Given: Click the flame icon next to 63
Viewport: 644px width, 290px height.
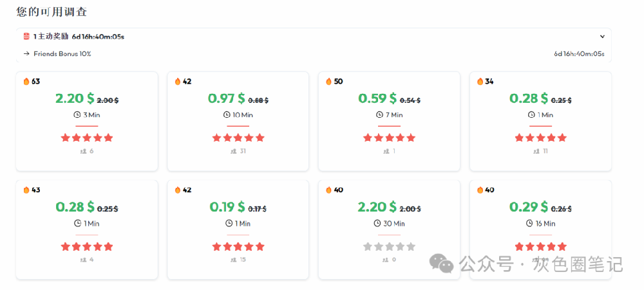Looking at the screenshot, I should click(26, 82).
